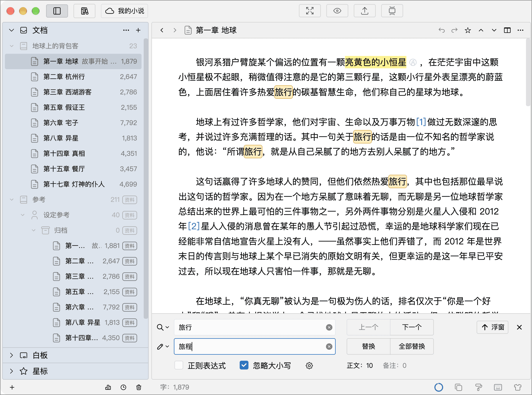Undo the last edit
The width and height of the screenshot is (532, 395).
(442, 30)
